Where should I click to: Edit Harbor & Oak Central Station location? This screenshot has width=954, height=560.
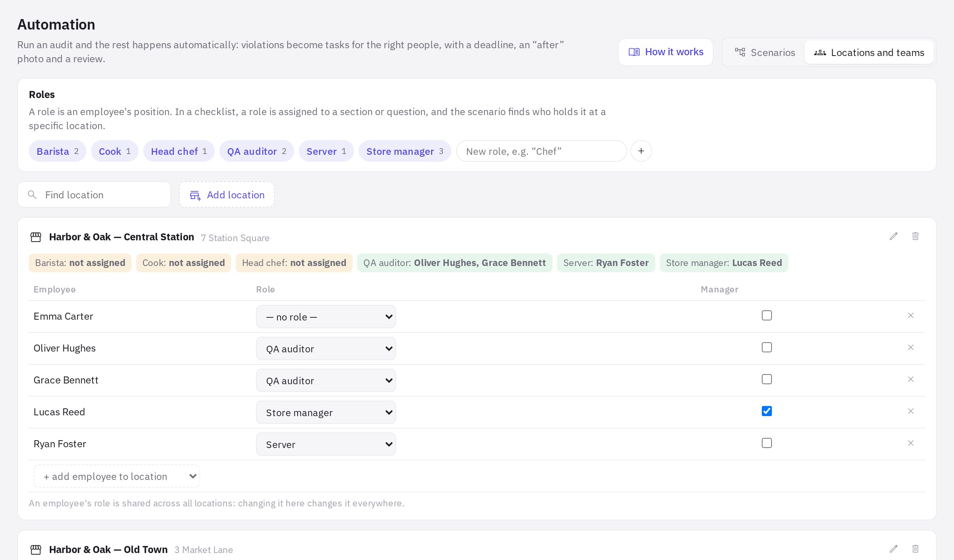[893, 236]
